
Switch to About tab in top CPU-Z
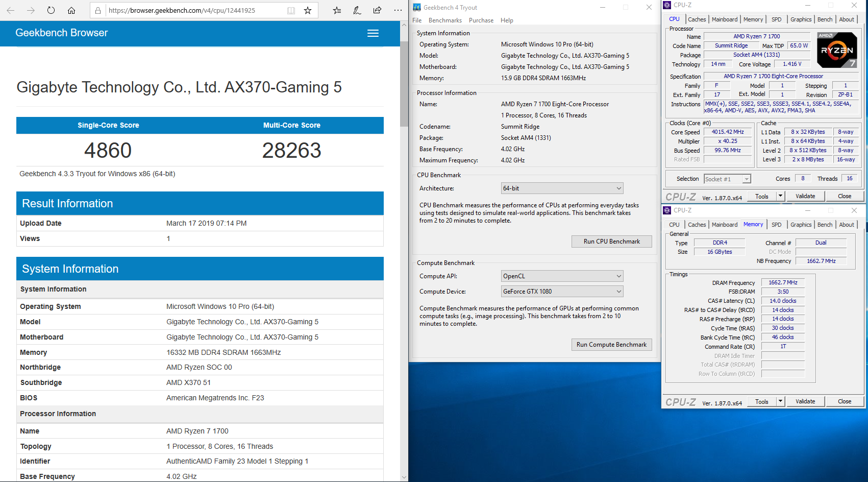click(x=847, y=19)
